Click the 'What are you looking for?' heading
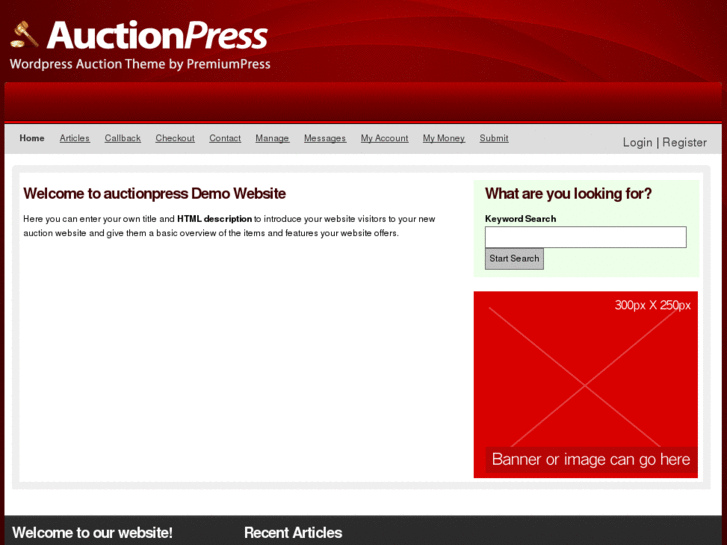This screenshot has width=727, height=545. [x=568, y=193]
